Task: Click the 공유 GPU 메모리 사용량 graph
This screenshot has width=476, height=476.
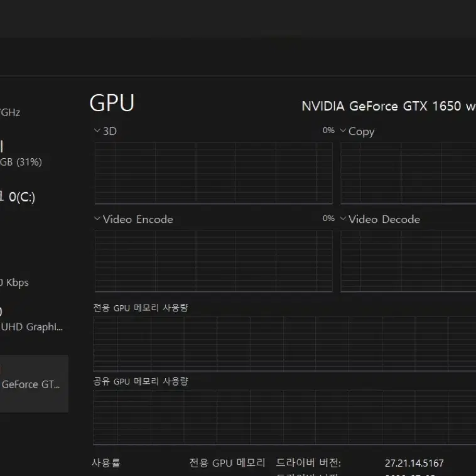Action: pyautogui.click(x=284, y=418)
